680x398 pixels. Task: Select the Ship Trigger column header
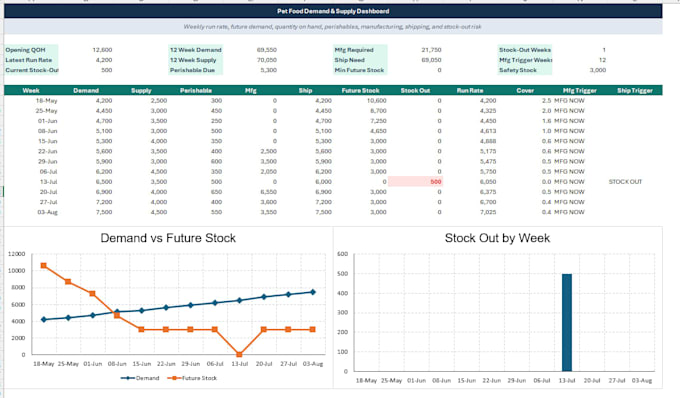(635, 91)
